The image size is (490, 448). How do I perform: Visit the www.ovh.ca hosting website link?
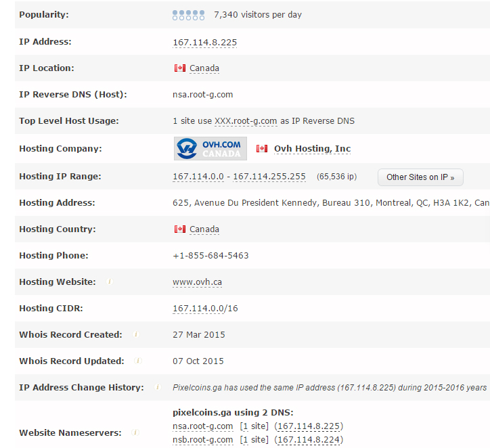[x=197, y=282]
